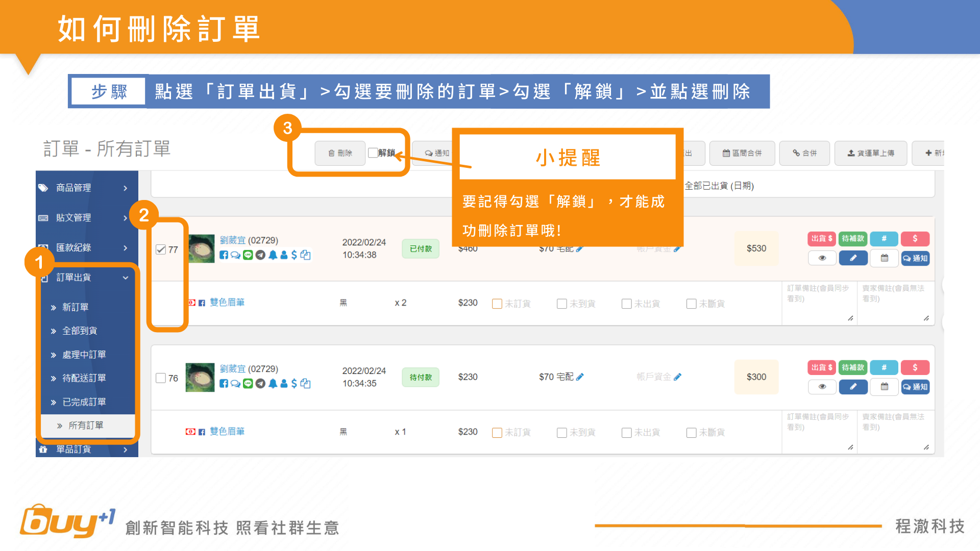980x551 pixels.
Task: Tick 未訂貨 checkbox for order 76 item
Action: (497, 433)
